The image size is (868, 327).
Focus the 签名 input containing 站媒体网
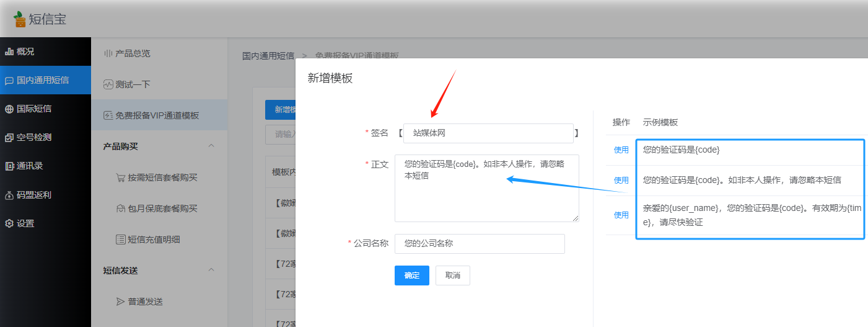point(488,133)
